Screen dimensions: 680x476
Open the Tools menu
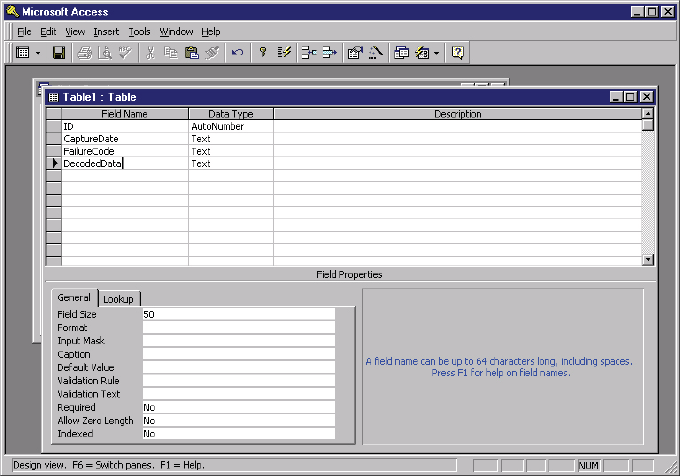point(139,32)
